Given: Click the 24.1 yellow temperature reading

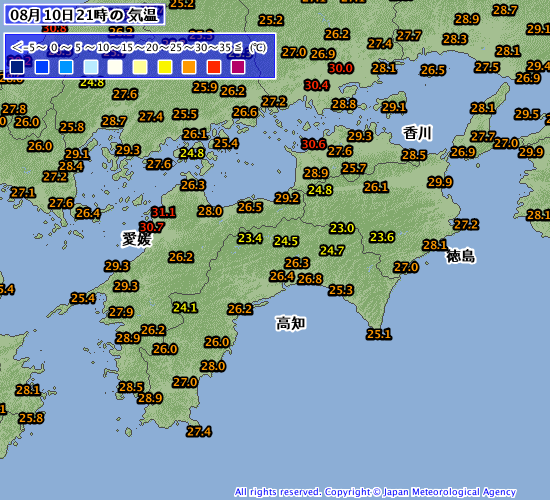Looking at the screenshot, I should click(x=185, y=308).
